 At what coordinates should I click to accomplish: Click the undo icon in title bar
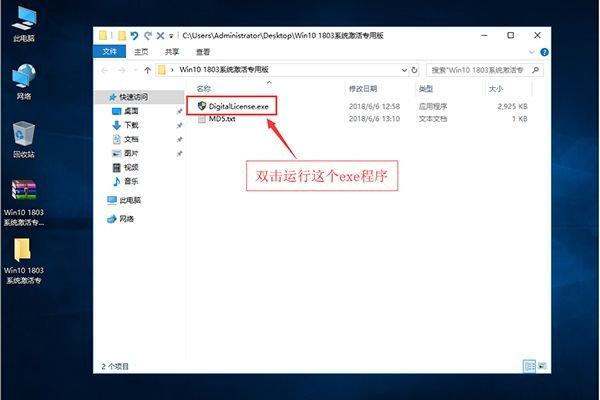[134, 36]
